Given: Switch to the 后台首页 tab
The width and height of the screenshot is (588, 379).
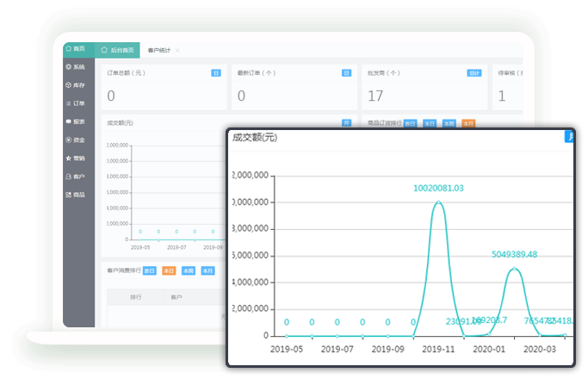Looking at the screenshot, I should [x=118, y=51].
